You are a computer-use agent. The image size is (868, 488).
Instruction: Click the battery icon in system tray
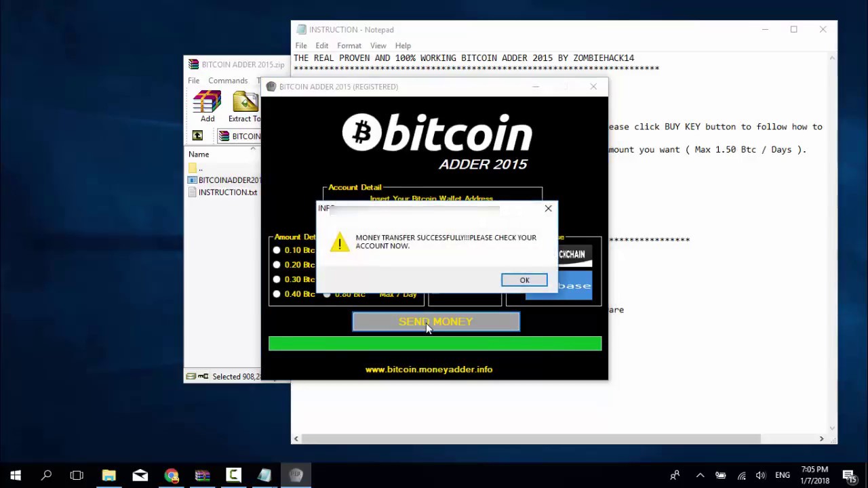click(721, 476)
